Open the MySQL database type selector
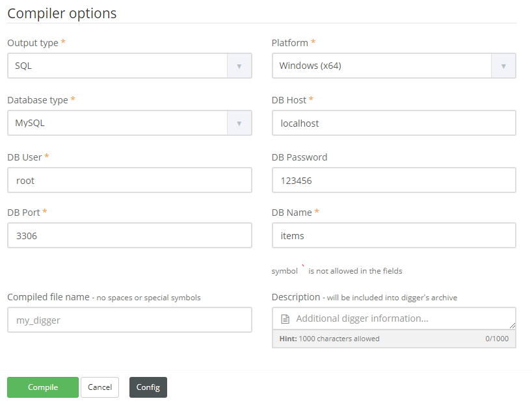 (x=129, y=123)
